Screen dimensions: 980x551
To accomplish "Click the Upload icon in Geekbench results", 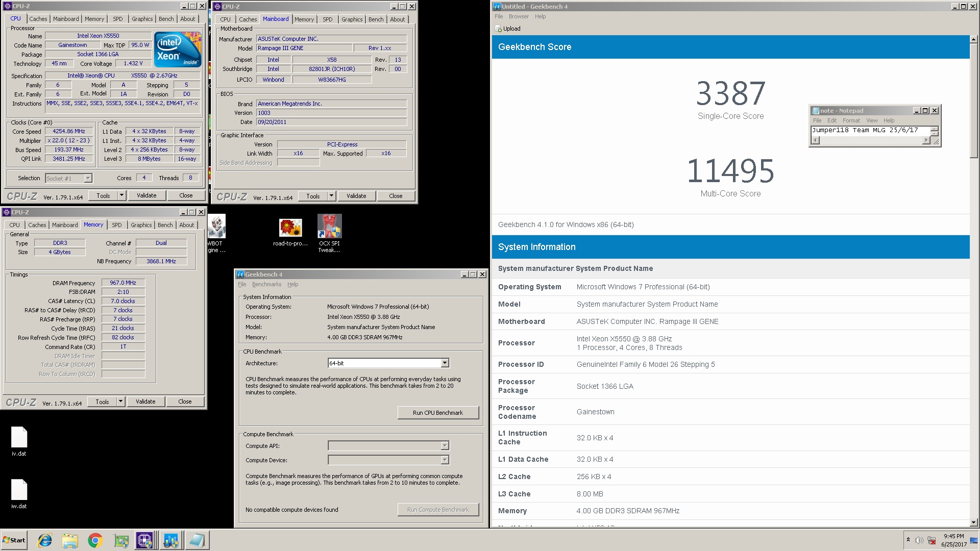I will tap(498, 29).
